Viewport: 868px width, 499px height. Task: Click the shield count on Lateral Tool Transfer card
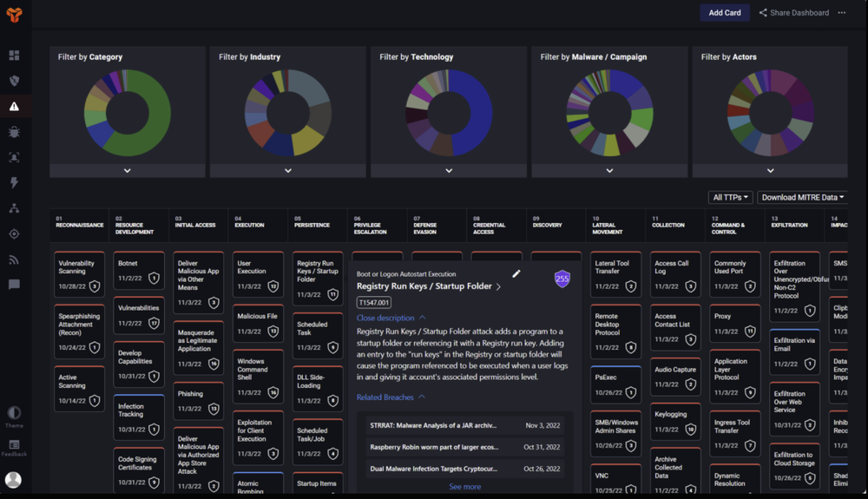(x=630, y=286)
